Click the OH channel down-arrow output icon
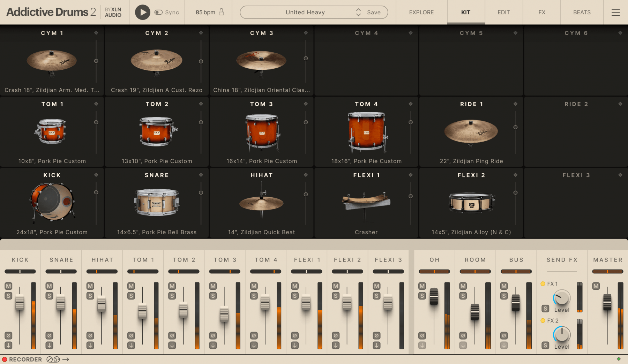Screen dimensions: 628x364 (422, 345)
